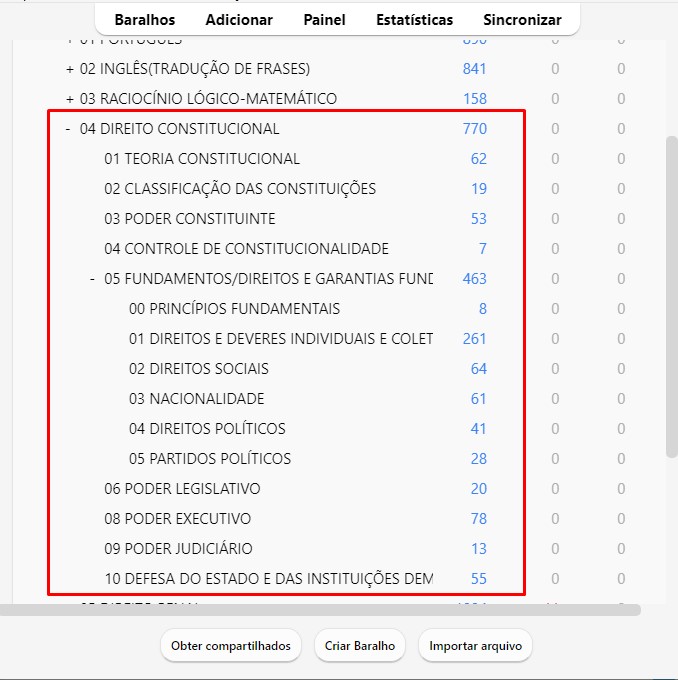Open deck 03 RACIOCÍNIO LÓGICO-MATEMÁTICO
This screenshot has width=678, height=680.
[x=208, y=99]
